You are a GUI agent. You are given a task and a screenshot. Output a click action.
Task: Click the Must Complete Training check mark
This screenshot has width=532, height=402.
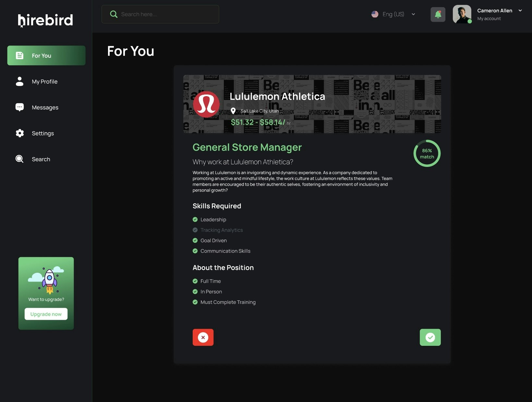[195, 302]
